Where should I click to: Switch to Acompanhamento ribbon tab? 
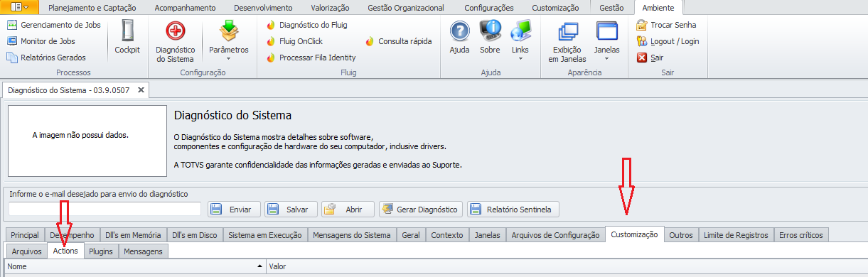tap(186, 8)
